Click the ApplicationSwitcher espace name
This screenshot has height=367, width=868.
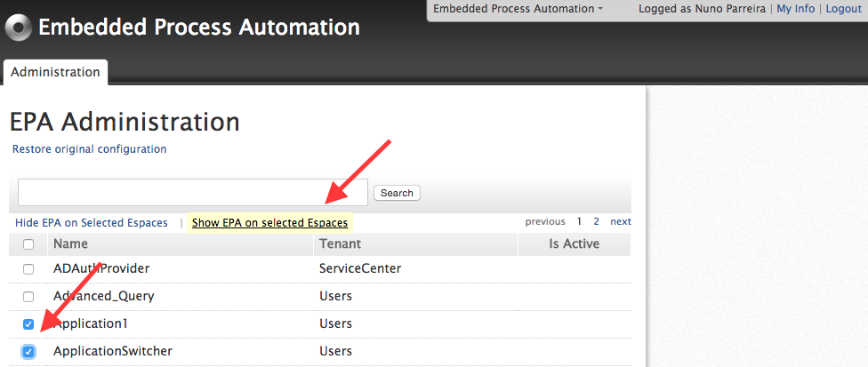[112, 351]
